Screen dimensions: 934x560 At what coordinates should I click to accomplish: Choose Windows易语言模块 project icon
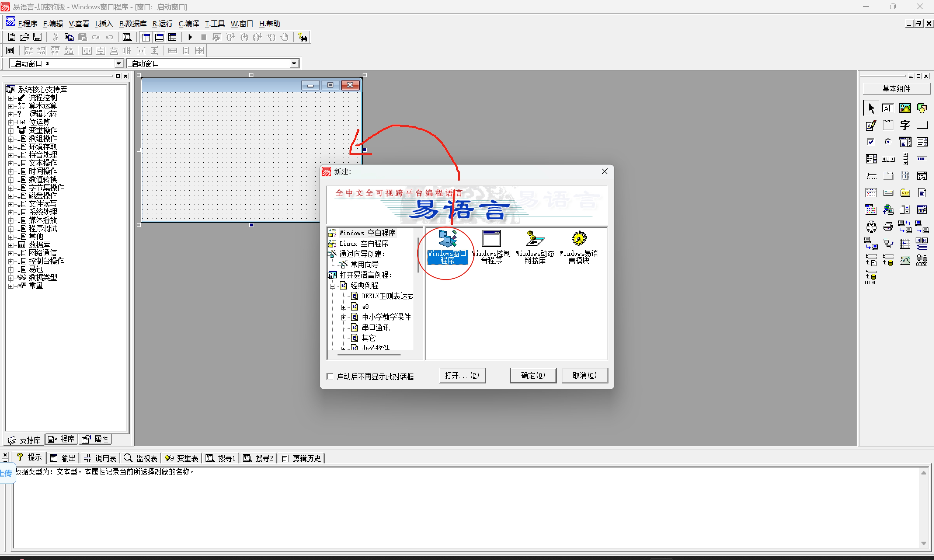[579, 247]
